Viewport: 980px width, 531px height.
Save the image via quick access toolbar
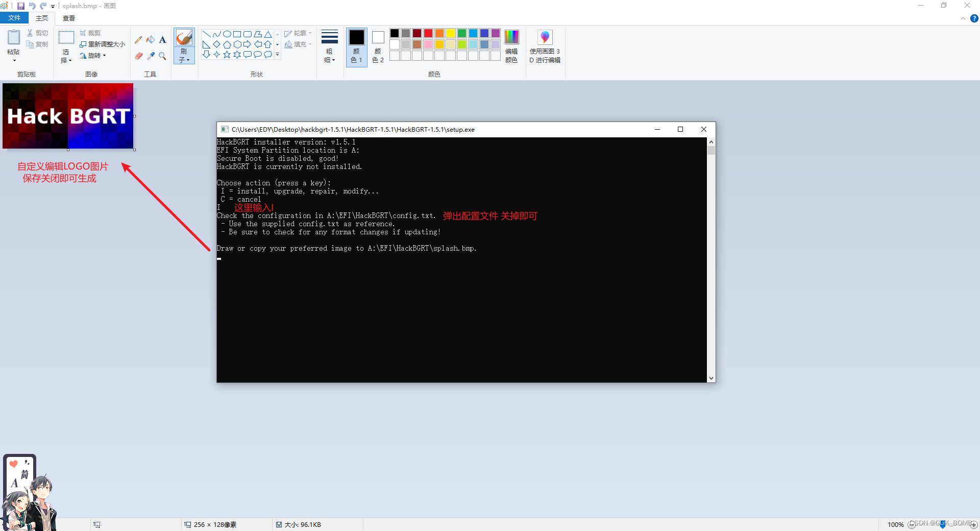(x=20, y=6)
